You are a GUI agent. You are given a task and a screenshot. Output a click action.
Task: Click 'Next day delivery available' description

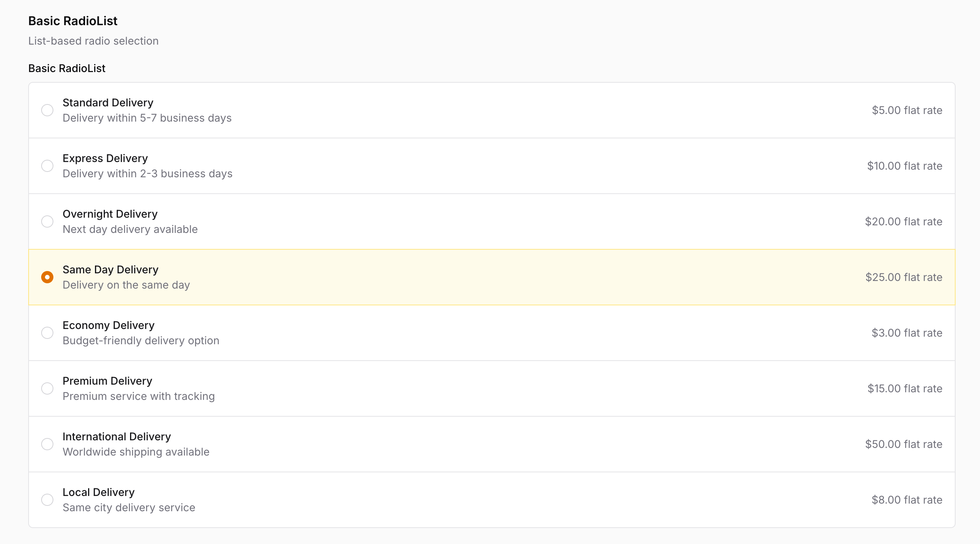130,229
